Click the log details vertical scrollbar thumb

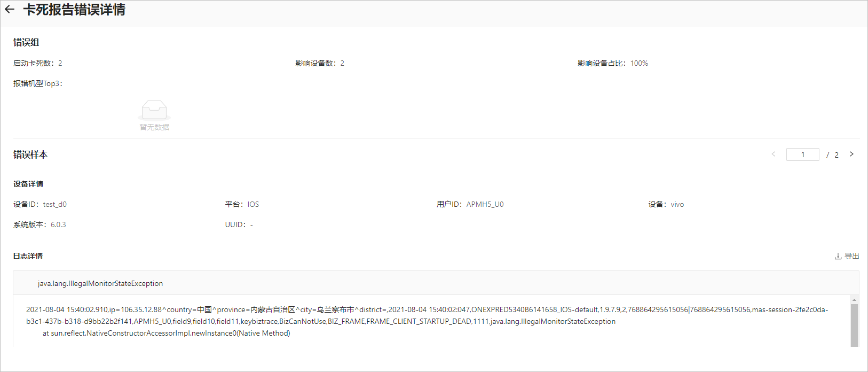click(x=854, y=325)
